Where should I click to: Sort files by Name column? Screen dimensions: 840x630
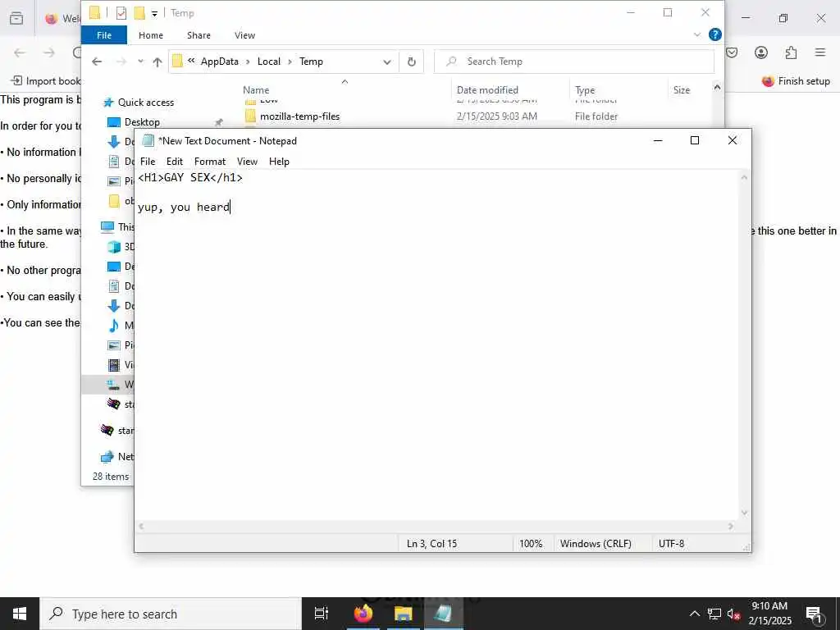(x=256, y=90)
